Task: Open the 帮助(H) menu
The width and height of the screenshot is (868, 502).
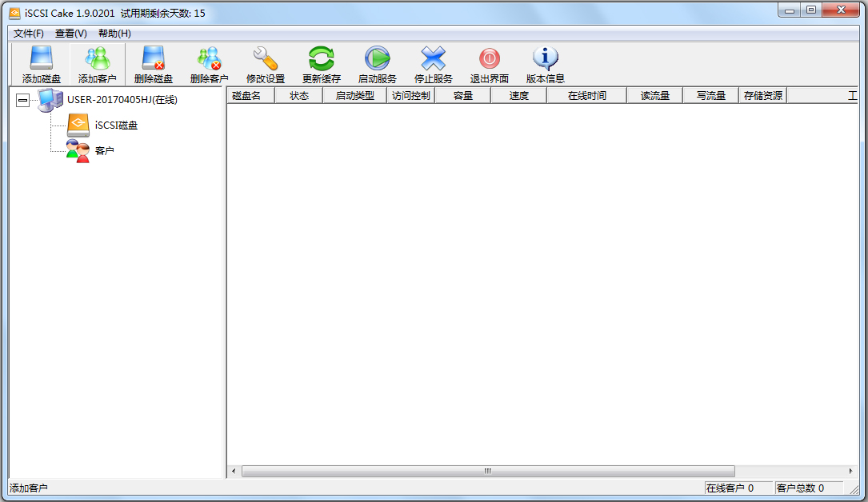Action: point(114,34)
